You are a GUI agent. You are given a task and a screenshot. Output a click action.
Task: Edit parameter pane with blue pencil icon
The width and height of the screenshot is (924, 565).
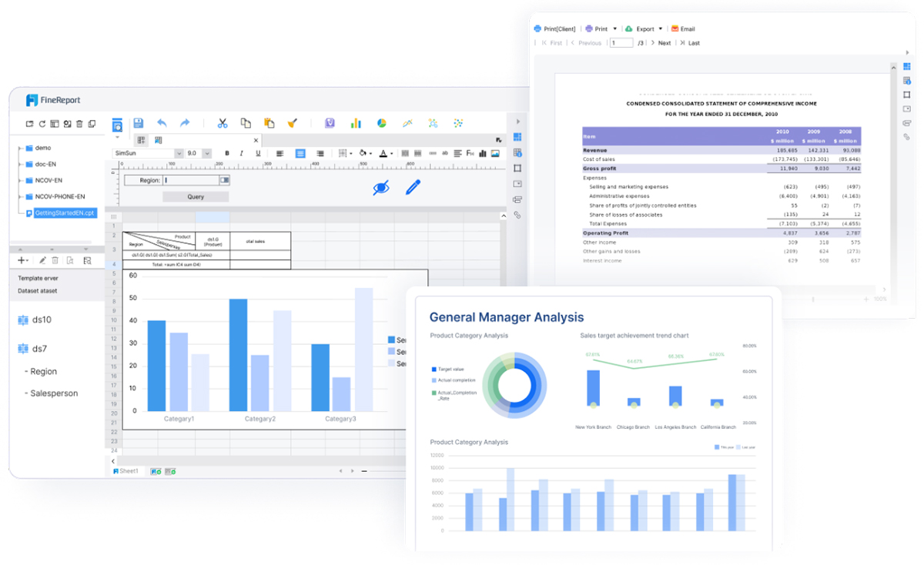coord(413,186)
